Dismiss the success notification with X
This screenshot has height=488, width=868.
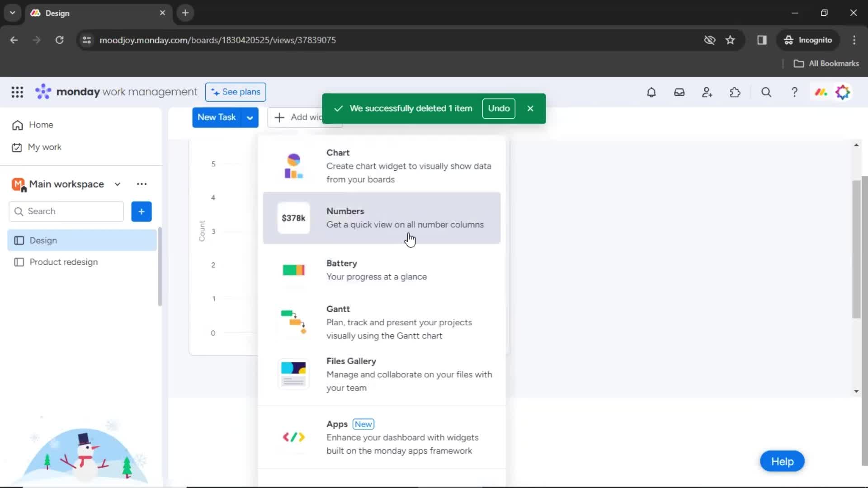pyautogui.click(x=530, y=108)
